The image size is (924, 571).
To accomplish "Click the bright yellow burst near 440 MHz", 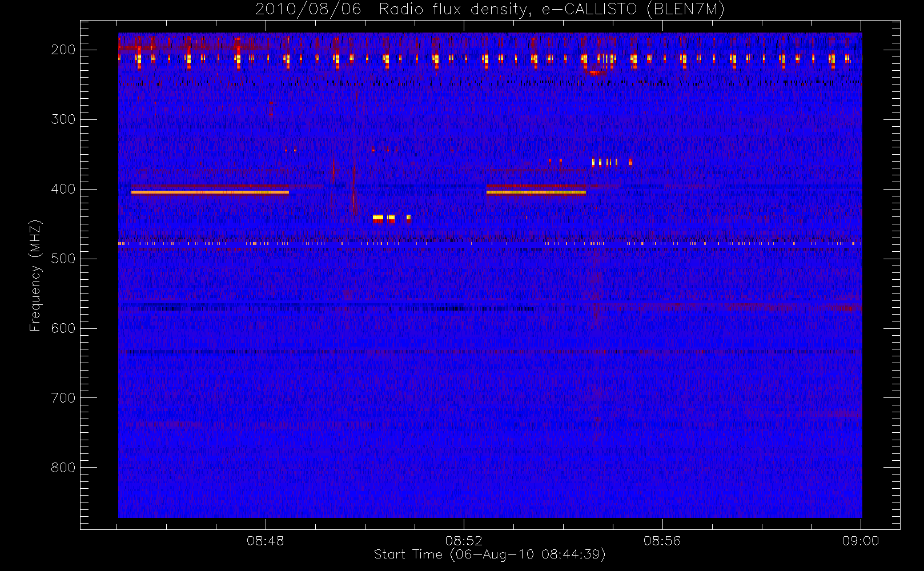I will 392,218.
